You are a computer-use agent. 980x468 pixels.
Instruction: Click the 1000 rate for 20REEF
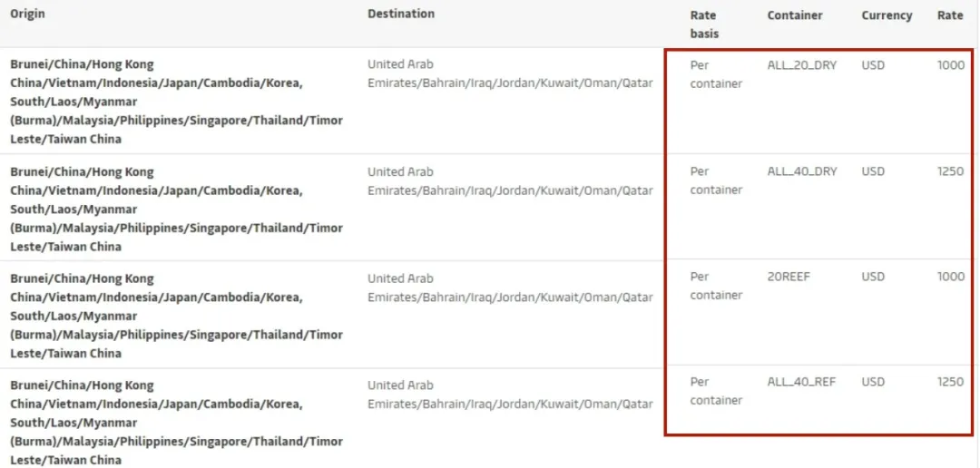click(951, 277)
